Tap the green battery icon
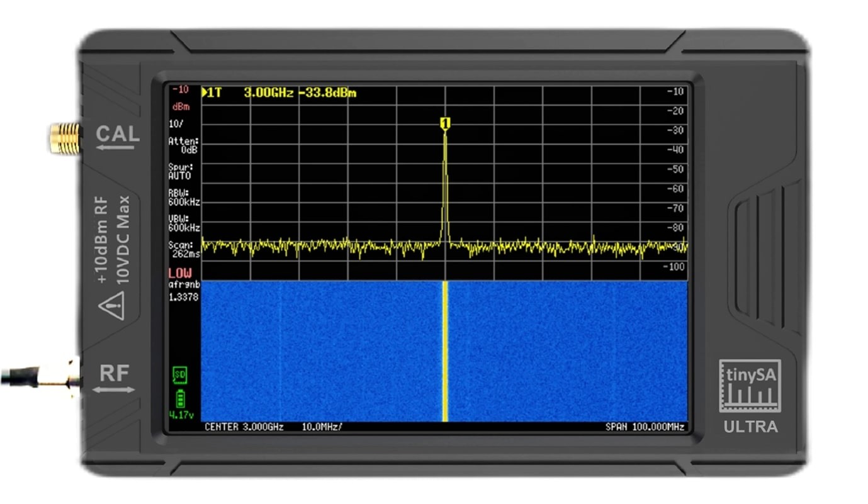This screenshot has height=504, width=868. pyautogui.click(x=181, y=398)
